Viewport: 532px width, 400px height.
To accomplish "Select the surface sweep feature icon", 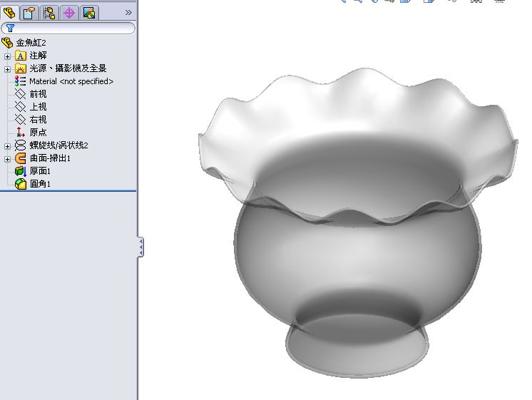I will [21, 158].
